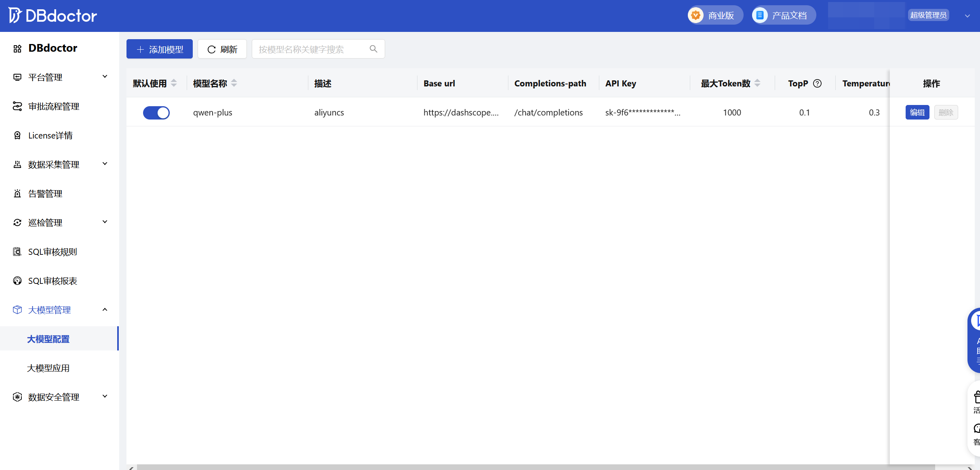Toggle default use switch for qwen-plus
The height and width of the screenshot is (470, 980).
click(156, 113)
